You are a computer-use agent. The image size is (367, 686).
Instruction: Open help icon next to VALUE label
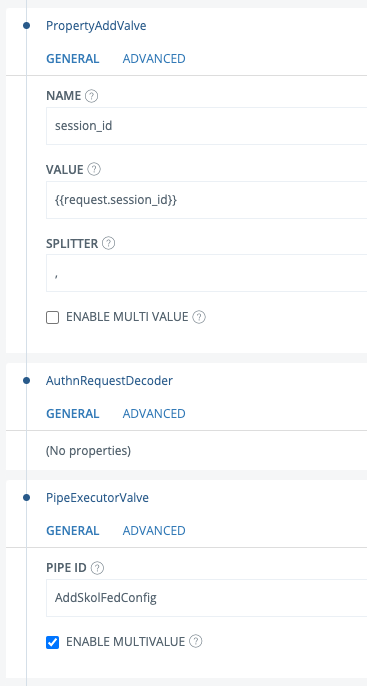94,169
